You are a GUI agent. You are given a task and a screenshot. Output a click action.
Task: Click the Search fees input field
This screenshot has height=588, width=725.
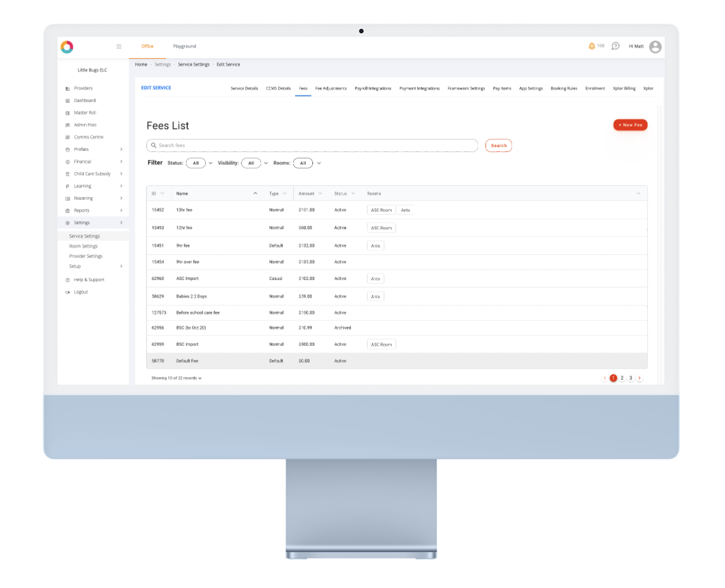(x=312, y=146)
